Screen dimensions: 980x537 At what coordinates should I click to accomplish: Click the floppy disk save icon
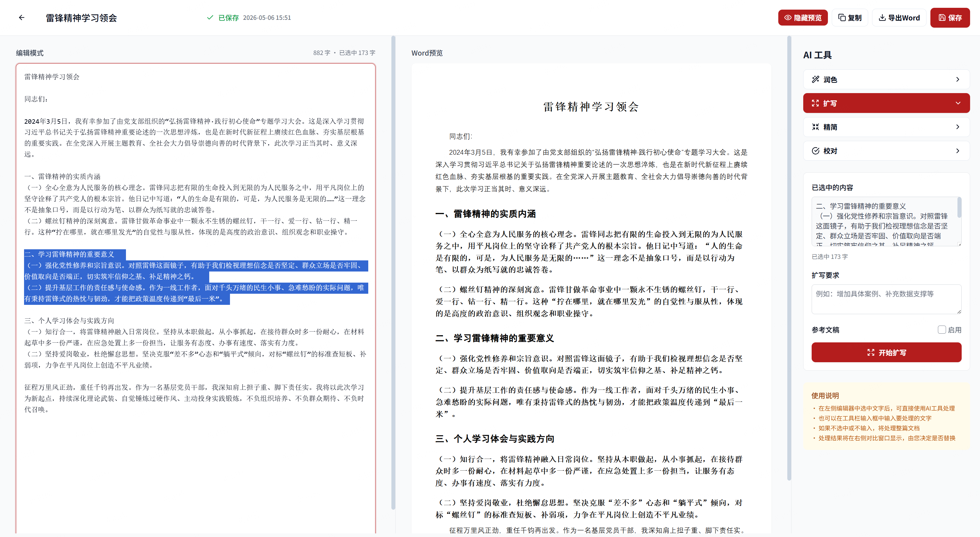(x=942, y=18)
